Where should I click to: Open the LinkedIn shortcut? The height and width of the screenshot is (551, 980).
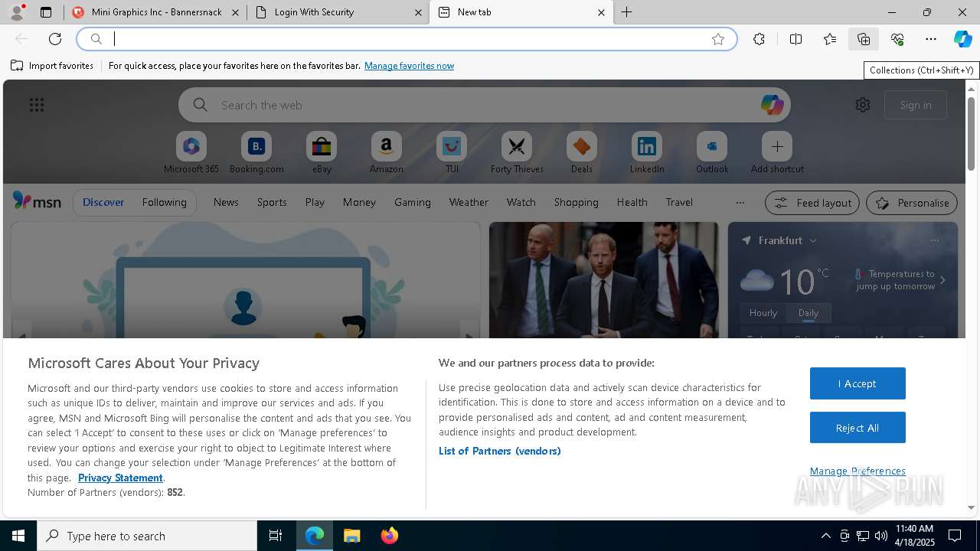pos(647,153)
